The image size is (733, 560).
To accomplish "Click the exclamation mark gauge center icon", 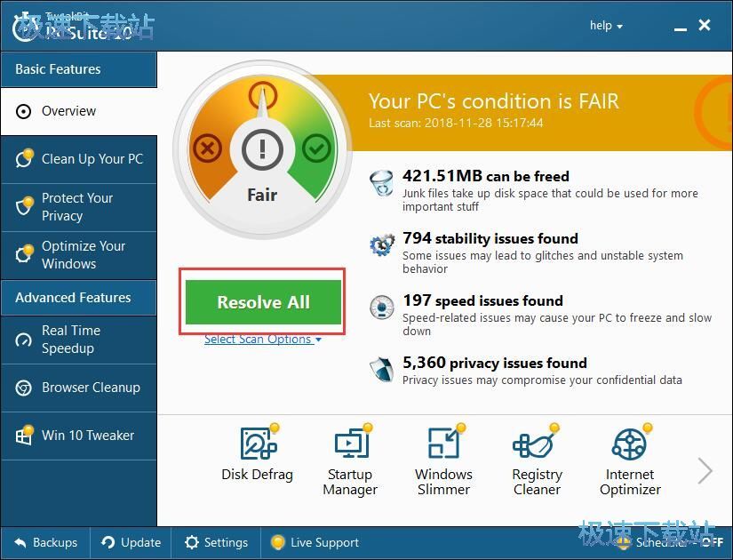I will click(262, 149).
